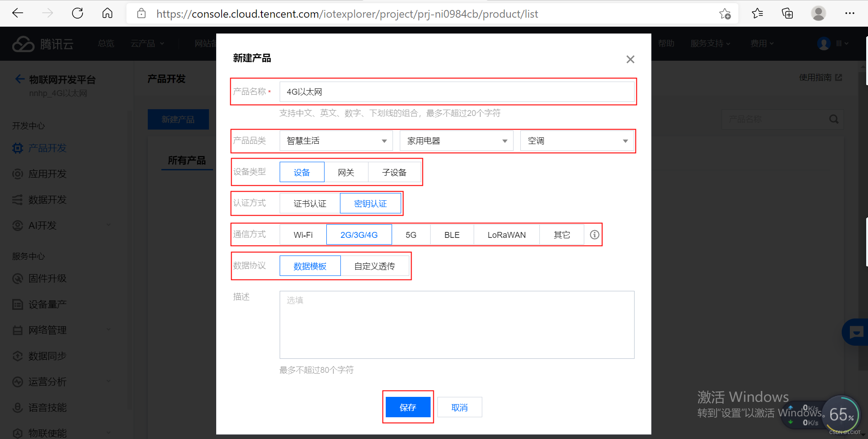
Task: Click the info icon beside communication options
Action: tap(594, 235)
